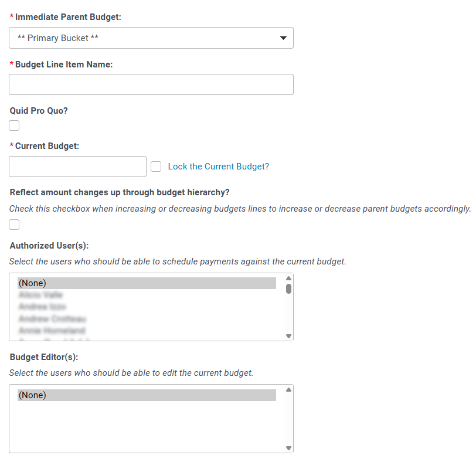Tick the Quid Pro Quo checkbox

[14, 125]
